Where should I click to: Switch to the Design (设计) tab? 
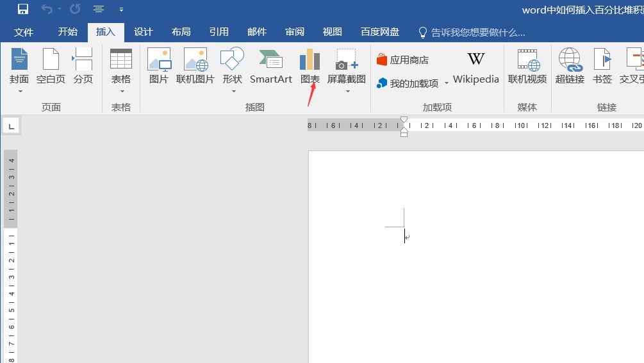[143, 32]
